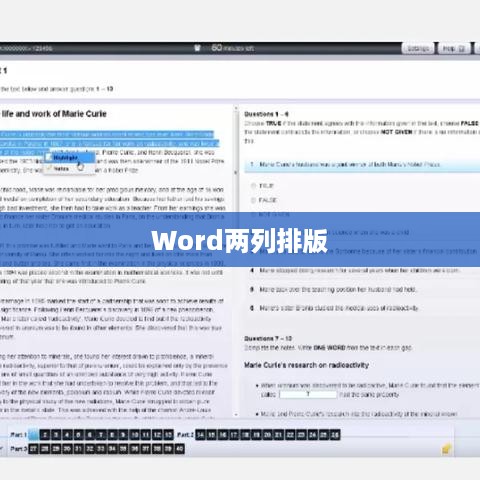Jump to question 13 in navigator
The image size is (480, 480).
tap(168, 435)
